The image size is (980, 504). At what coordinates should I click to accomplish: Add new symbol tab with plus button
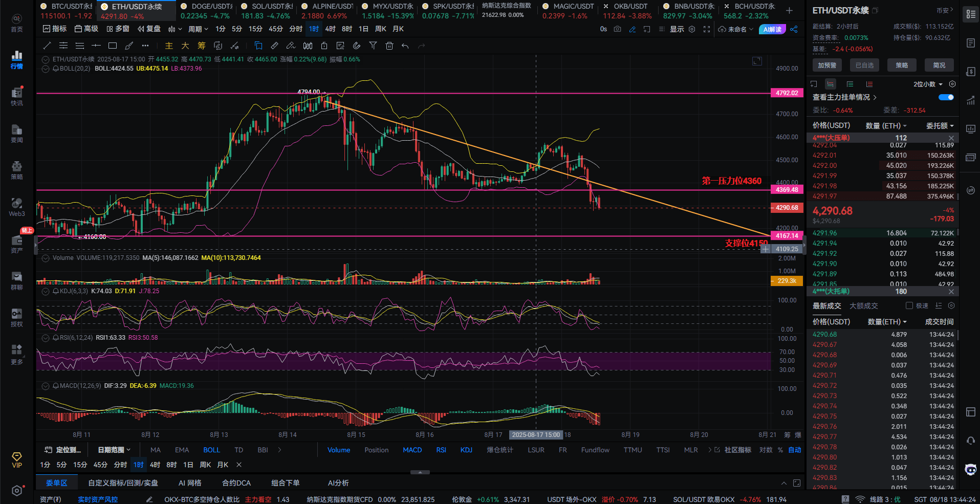click(x=789, y=10)
